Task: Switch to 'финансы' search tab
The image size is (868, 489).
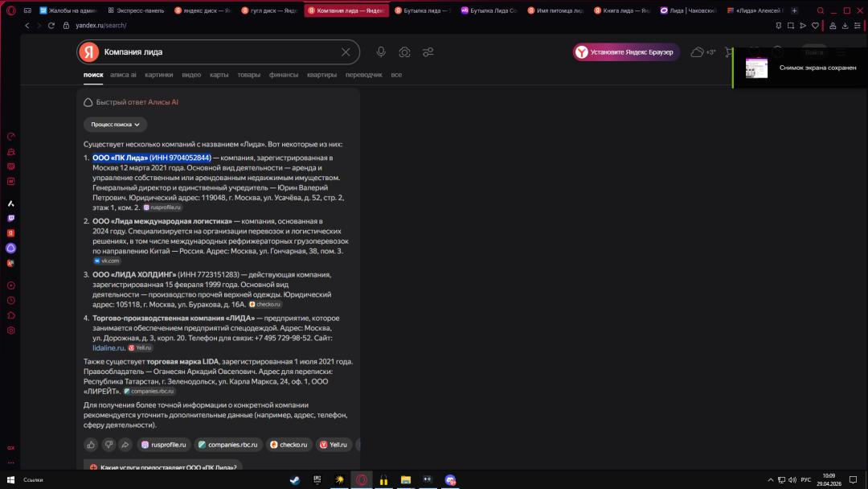Action: pyautogui.click(x=284, y=75)
